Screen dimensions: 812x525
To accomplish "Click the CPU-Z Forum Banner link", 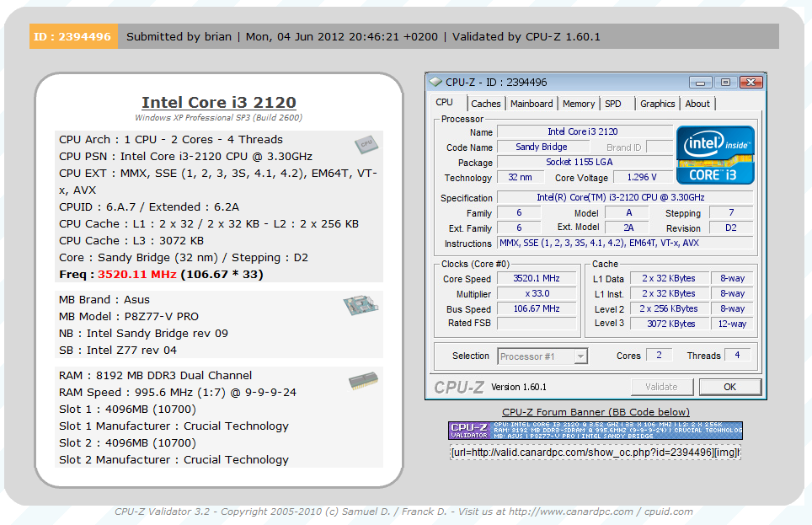I will [x=596, y=412].
